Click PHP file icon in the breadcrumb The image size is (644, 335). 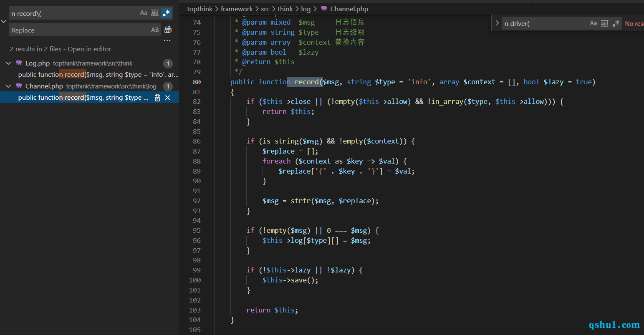[324, 8]
